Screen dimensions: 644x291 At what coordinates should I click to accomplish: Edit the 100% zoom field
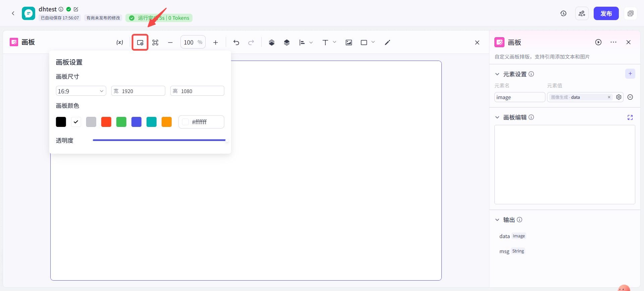(193, 42)
